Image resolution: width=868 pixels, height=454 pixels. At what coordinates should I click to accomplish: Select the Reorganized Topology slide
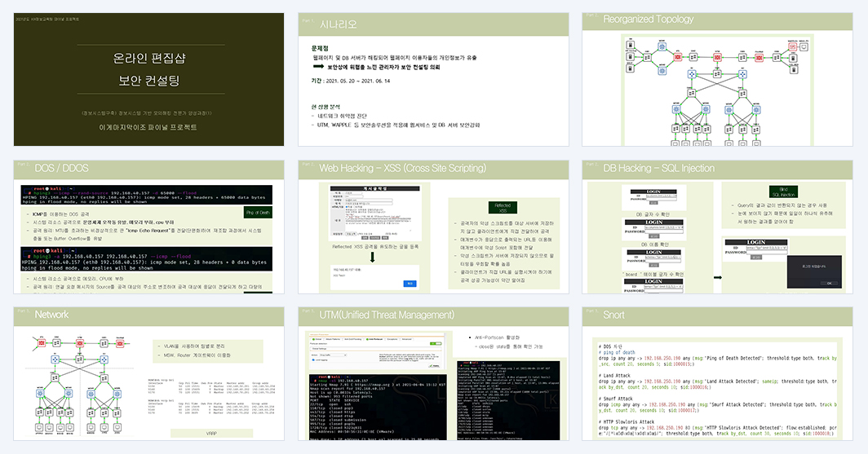point(717,80)
